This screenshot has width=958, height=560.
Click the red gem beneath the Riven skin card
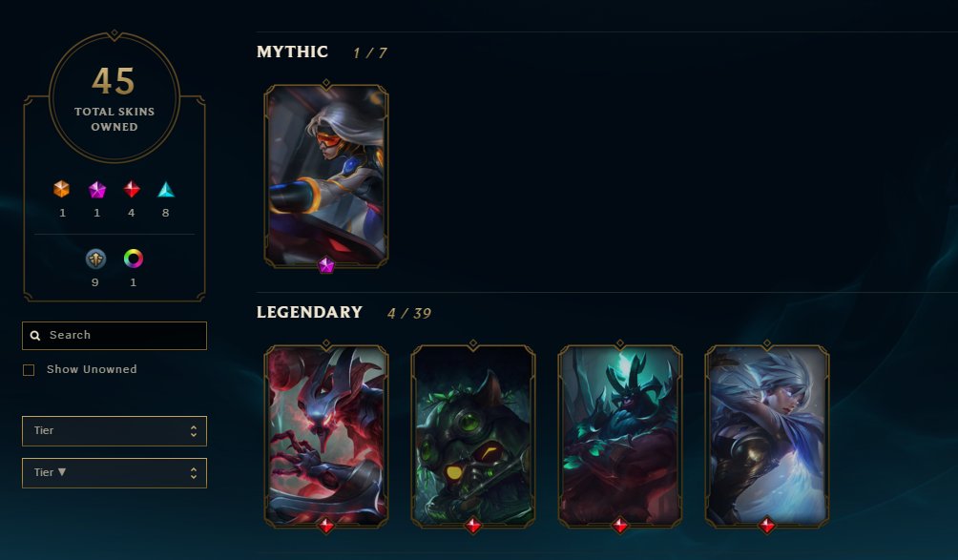click(x=767, y=525)
